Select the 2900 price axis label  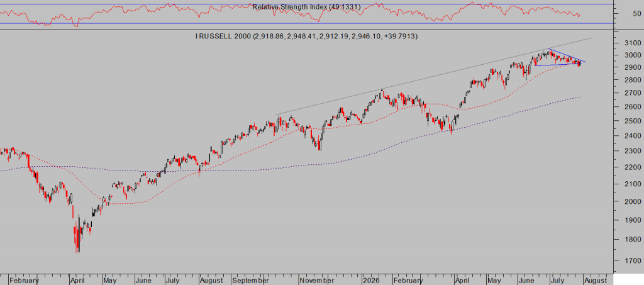click(x=633, y=67)
